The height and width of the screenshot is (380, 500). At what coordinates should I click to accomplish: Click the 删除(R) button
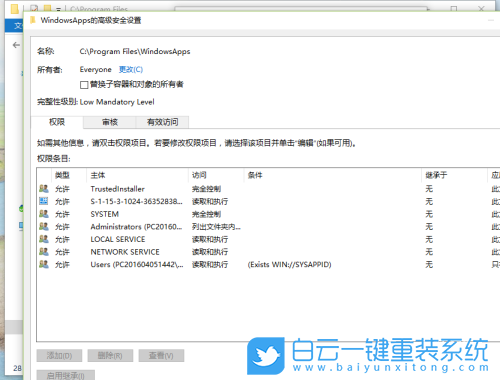[x=110, y=356]
